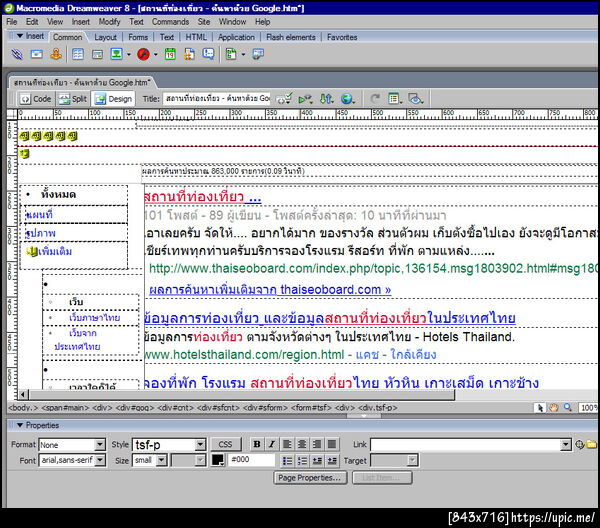
Task: Collapse the Properties panel
Action: point(20,425)
